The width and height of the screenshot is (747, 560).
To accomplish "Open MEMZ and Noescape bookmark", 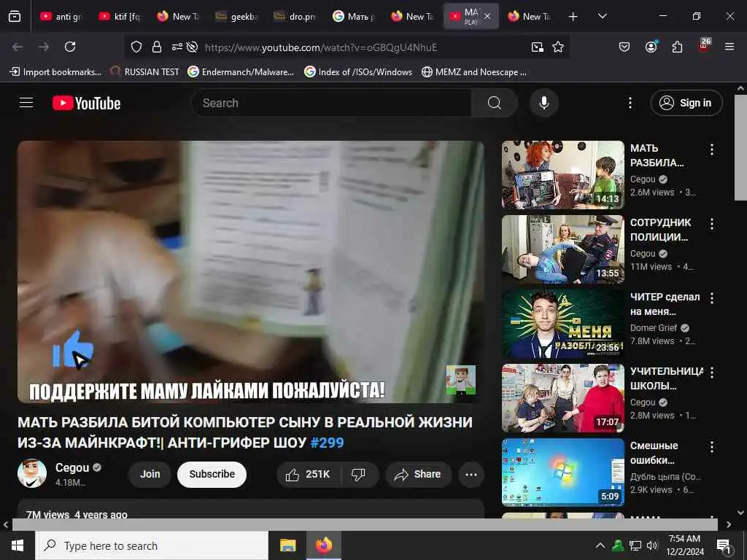I will pyautogui.click(x=474, y=72).
